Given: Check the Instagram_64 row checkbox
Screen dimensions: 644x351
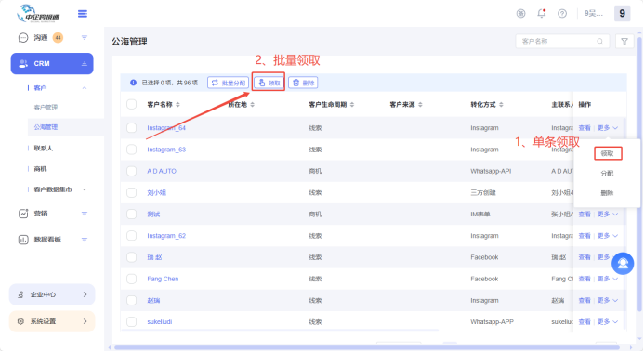Looking at the screenshot, I should click(x=131, y=127).
